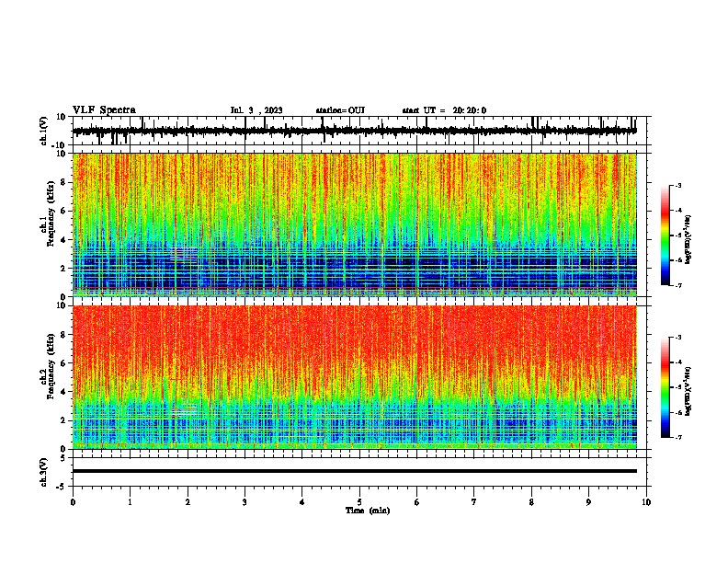Select the "Jul 3, 2023" date text

pyautogui.click(x=256, y=110)
